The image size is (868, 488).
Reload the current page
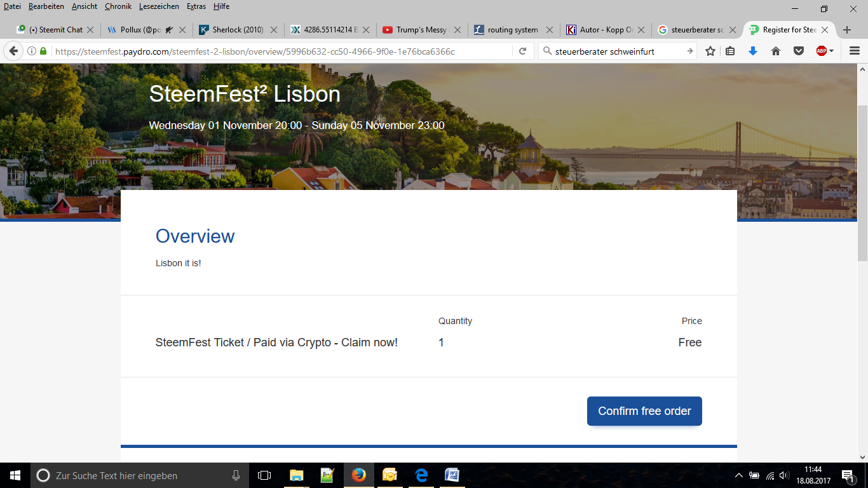tap(522, 51)
